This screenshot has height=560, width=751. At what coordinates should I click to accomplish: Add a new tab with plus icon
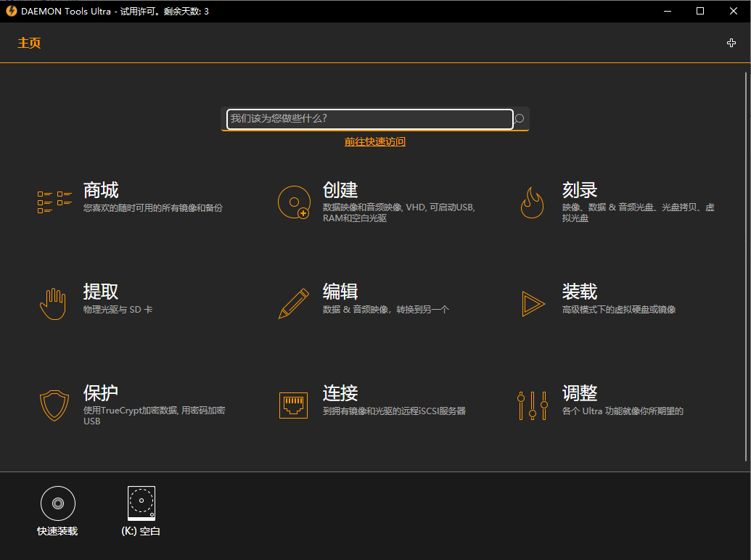(x=731, y=43)
